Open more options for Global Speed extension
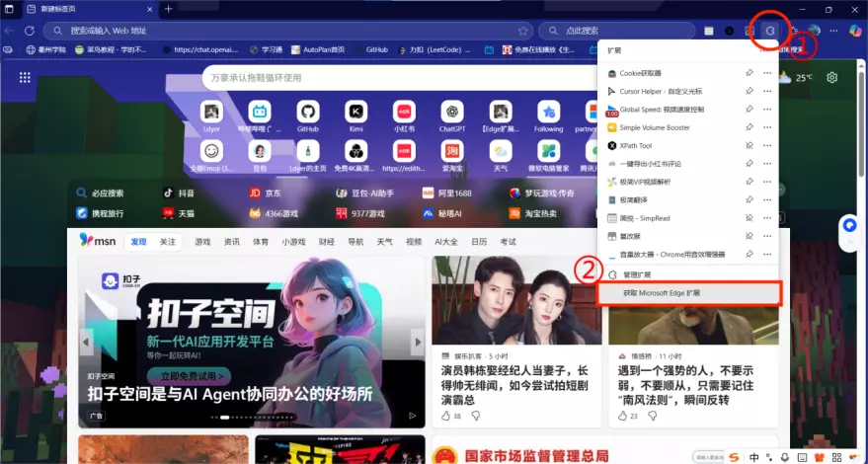The width and height of the screenshot is (868, 464). pos(767,110)
